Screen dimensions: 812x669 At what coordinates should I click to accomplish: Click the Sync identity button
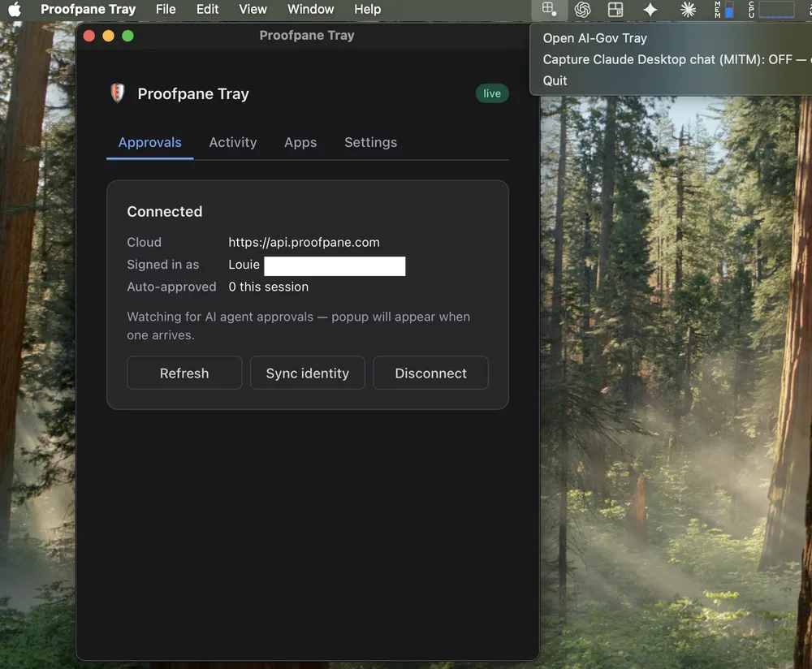[x=308, y=373]
